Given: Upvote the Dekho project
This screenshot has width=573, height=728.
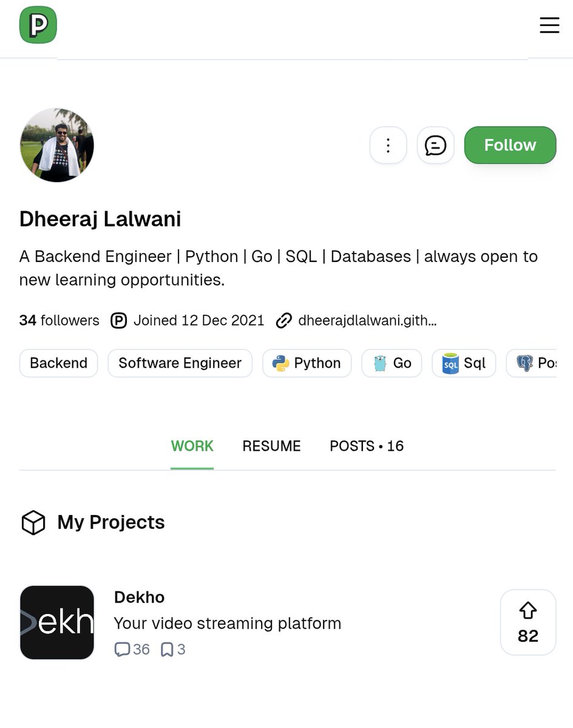Looking at the screenshot, I should 528,622.
